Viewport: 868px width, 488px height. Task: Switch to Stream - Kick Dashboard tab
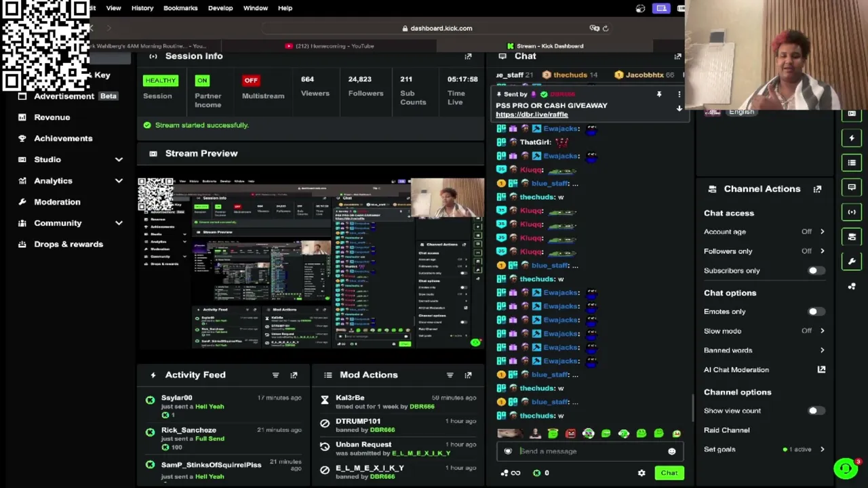tap(545, 46)
